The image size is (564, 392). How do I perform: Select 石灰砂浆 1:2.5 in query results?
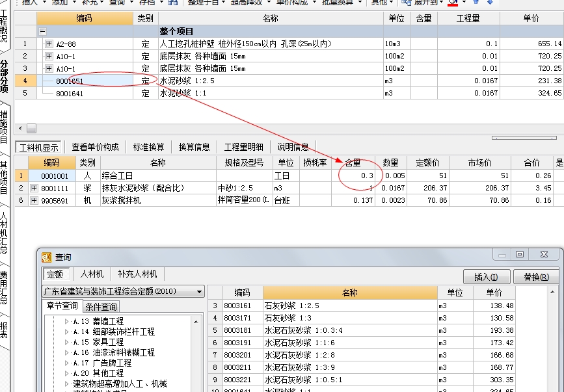tap(350, 306)
